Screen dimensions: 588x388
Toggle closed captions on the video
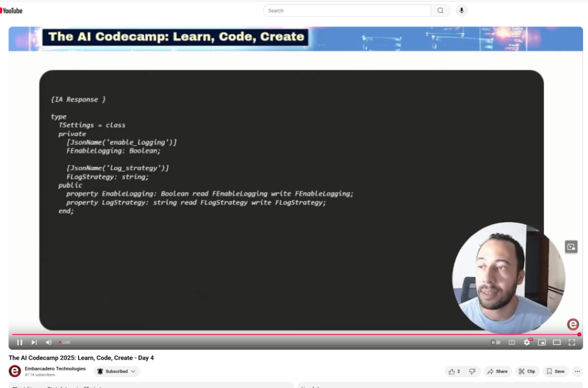click(x=512, y=342)
